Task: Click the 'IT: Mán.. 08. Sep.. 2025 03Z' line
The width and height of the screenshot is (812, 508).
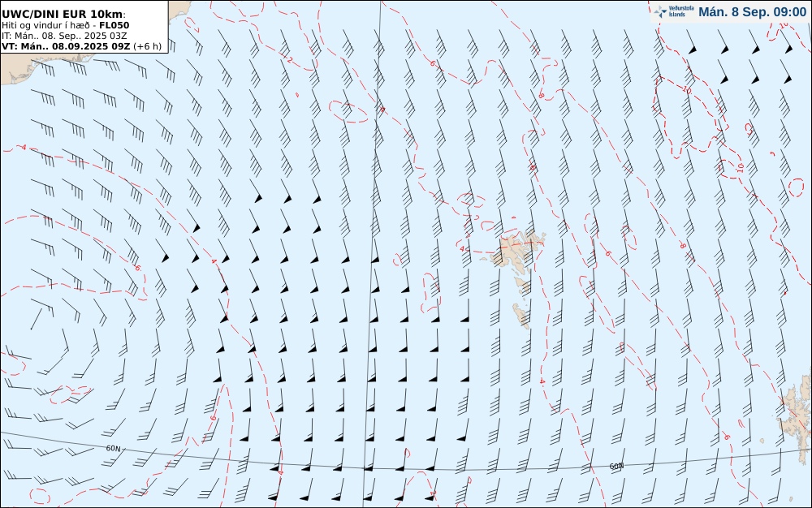Action: click(64, 36)
